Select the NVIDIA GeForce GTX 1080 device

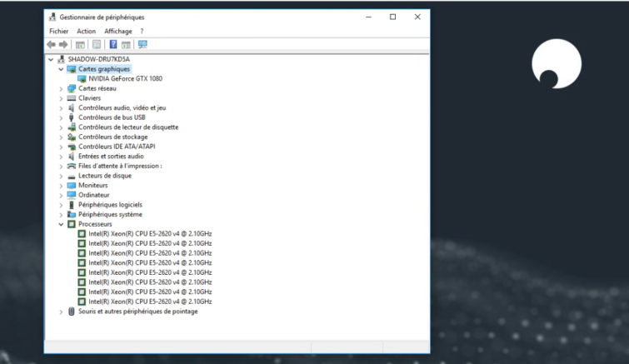pyautogui.click(x=125, y=78)
